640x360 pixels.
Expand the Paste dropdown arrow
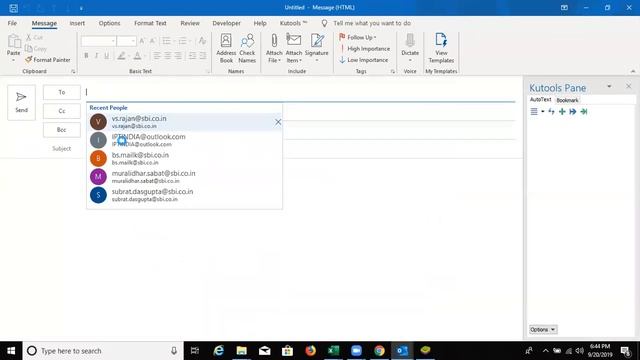(13, 60)
